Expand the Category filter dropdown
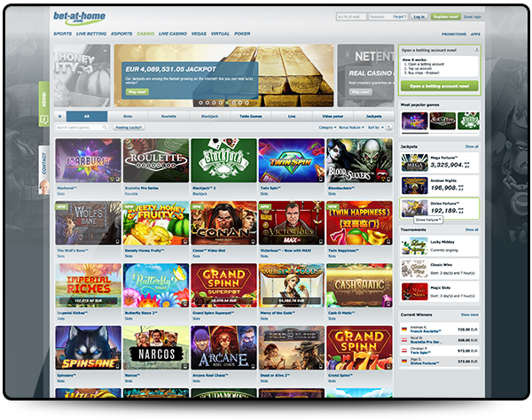The width and height of the screenshot is (532, 420). point(327,128)
